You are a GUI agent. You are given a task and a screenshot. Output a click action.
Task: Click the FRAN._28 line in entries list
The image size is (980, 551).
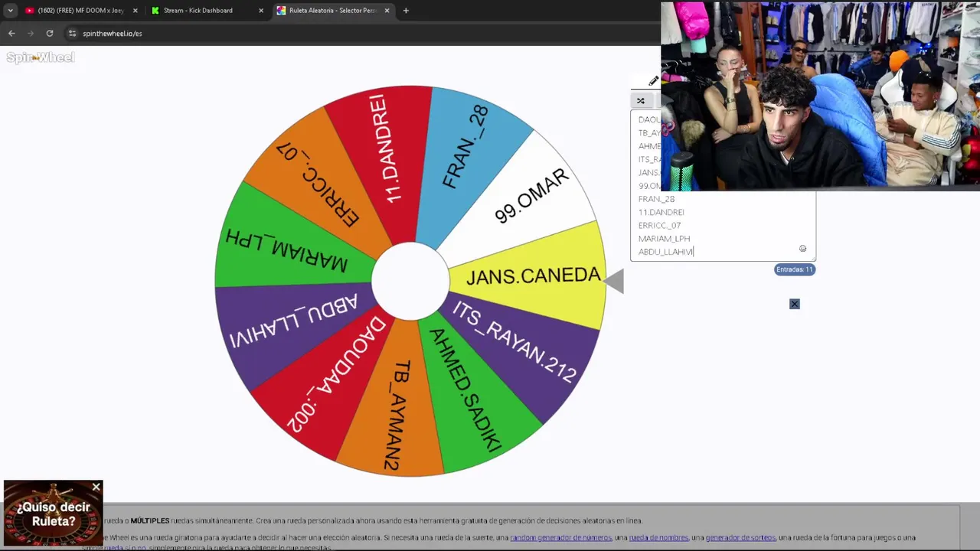[x=656, y=199]
